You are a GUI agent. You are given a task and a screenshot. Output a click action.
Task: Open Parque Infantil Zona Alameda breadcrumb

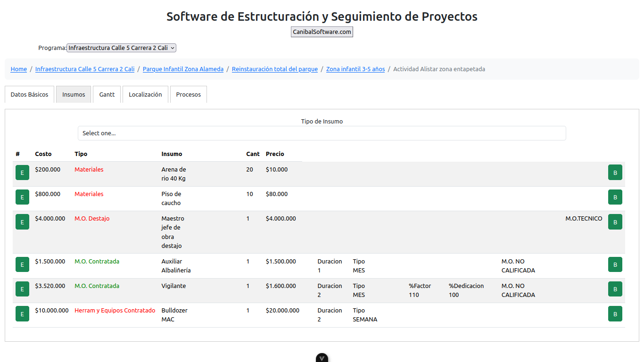[183, 69]
